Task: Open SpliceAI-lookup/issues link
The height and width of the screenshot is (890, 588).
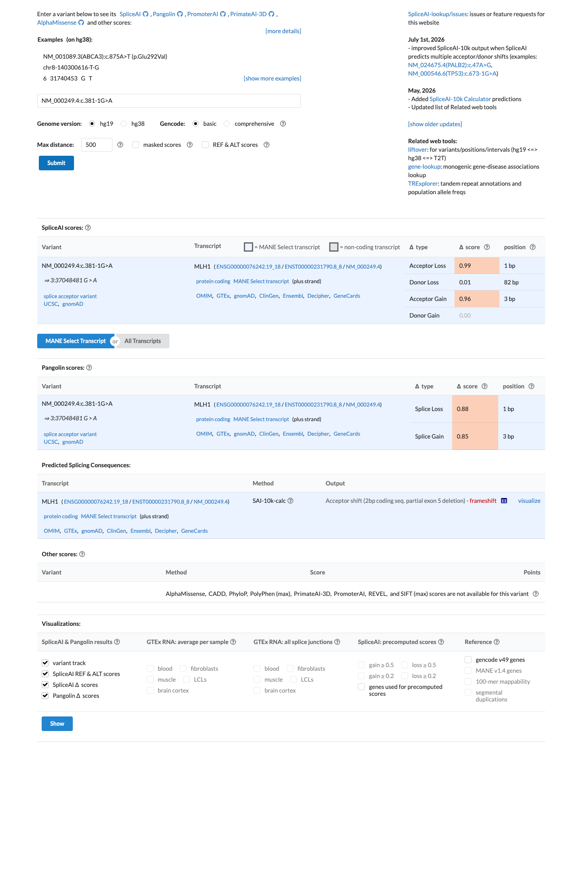Action: coord(438,14)
